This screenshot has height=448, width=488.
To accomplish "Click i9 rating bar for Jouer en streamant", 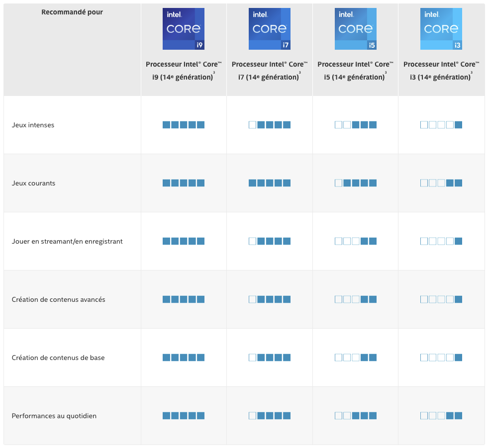I will [x=184, y=241].
